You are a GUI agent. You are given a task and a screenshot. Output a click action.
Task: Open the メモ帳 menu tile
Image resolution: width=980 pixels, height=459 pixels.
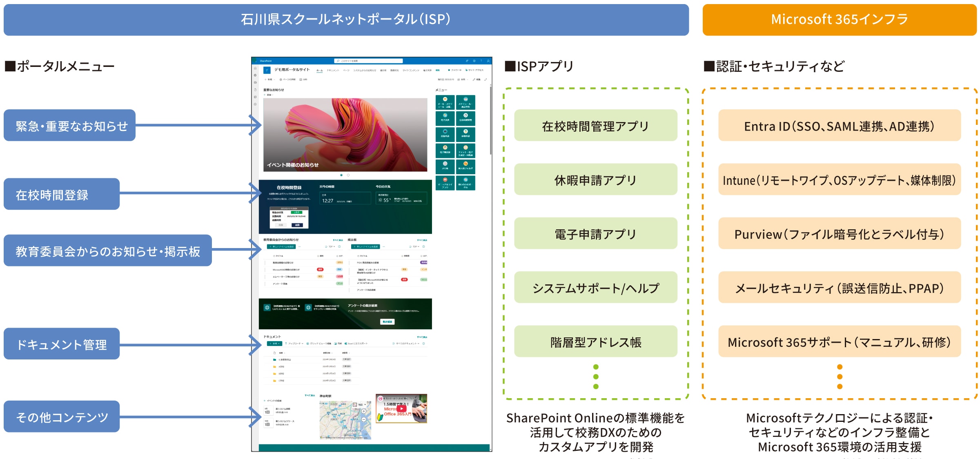[445, 166]
